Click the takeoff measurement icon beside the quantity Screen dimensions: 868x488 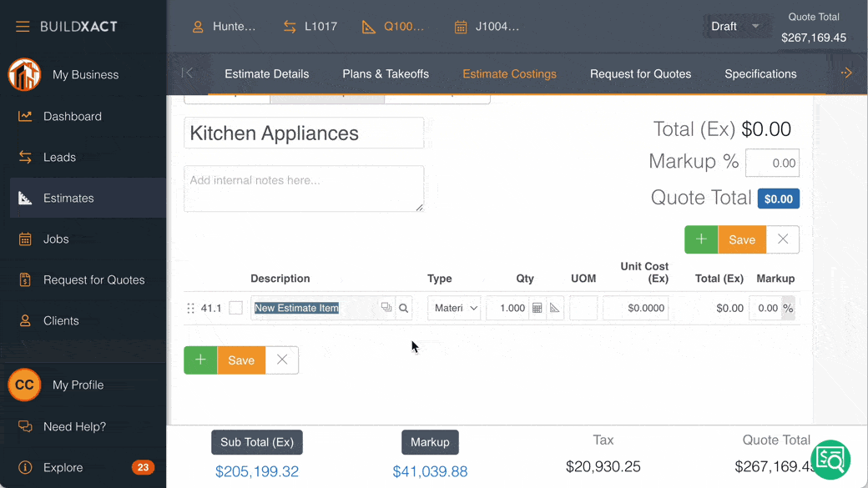pos(555,308)
